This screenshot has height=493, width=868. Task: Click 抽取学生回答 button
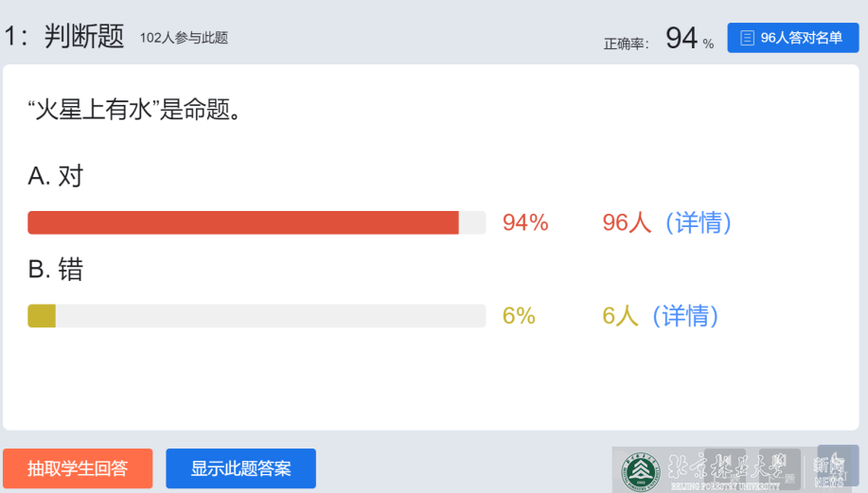[x=78, y=468]
